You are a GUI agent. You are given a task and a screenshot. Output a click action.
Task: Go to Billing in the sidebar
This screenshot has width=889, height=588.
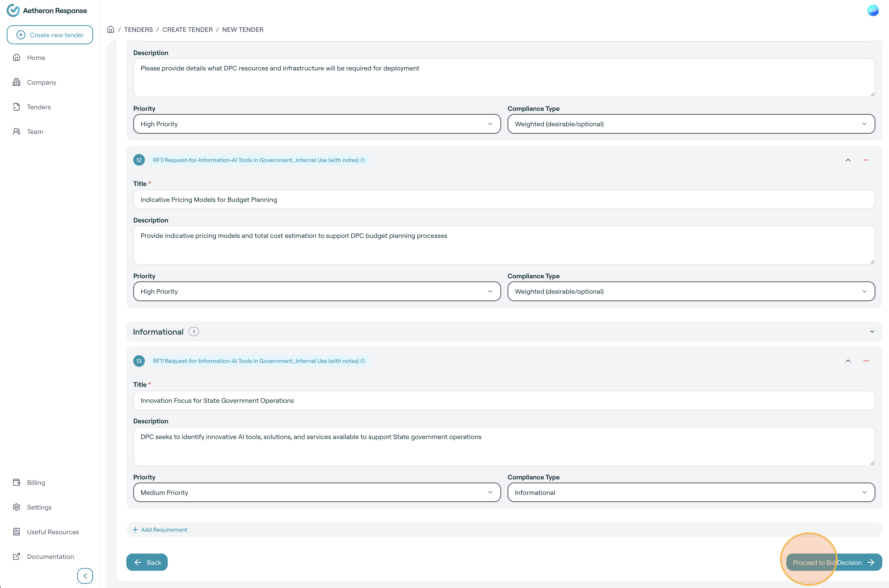coord(35,483)
